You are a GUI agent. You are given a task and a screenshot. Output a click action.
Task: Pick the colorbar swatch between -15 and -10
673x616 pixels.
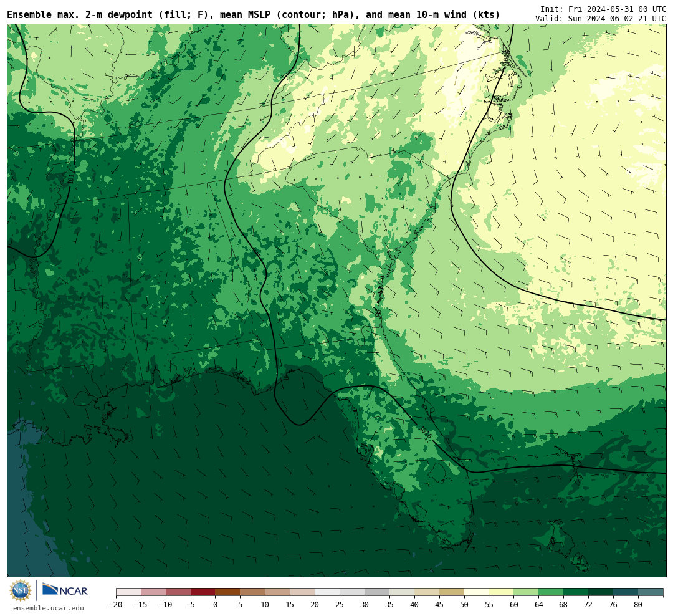coord(153,592)
